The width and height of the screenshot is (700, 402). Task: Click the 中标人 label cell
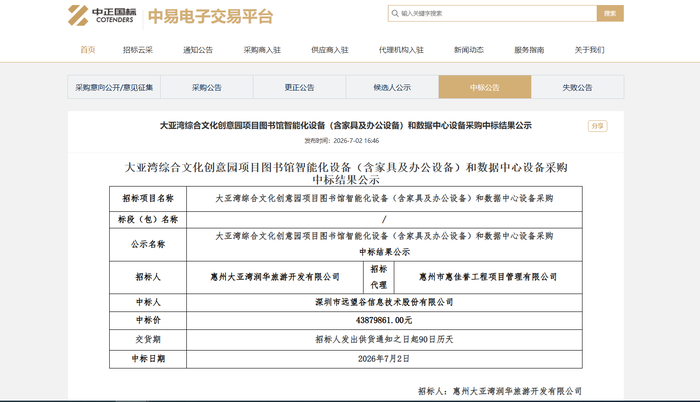pos(148,302)
